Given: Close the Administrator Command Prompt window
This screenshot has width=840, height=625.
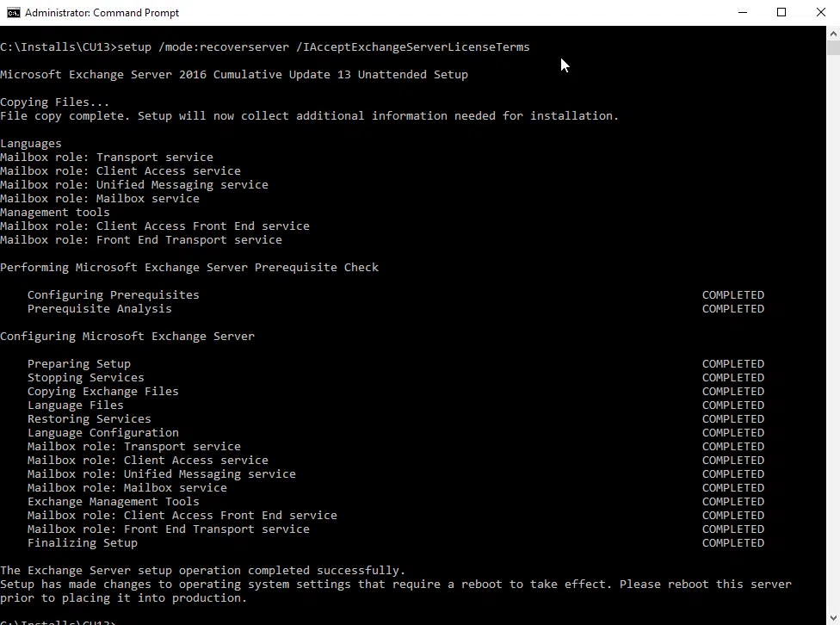Looking at the screenshot, I should click(821, 12).
